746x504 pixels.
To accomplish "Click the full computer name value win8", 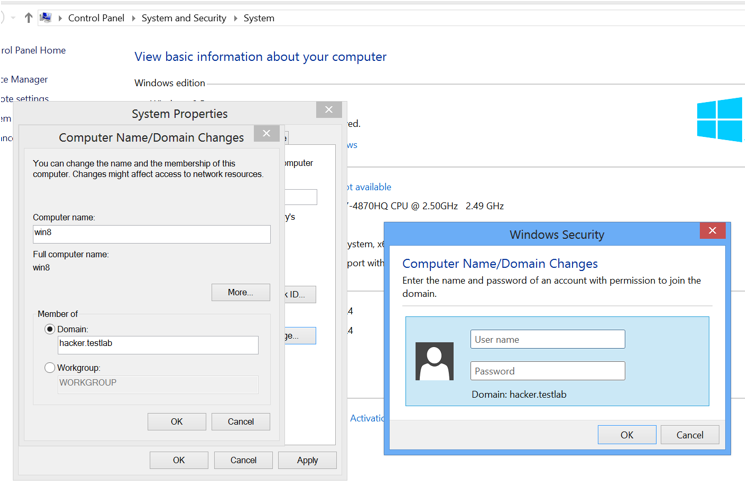I will [x=41, y=267].
